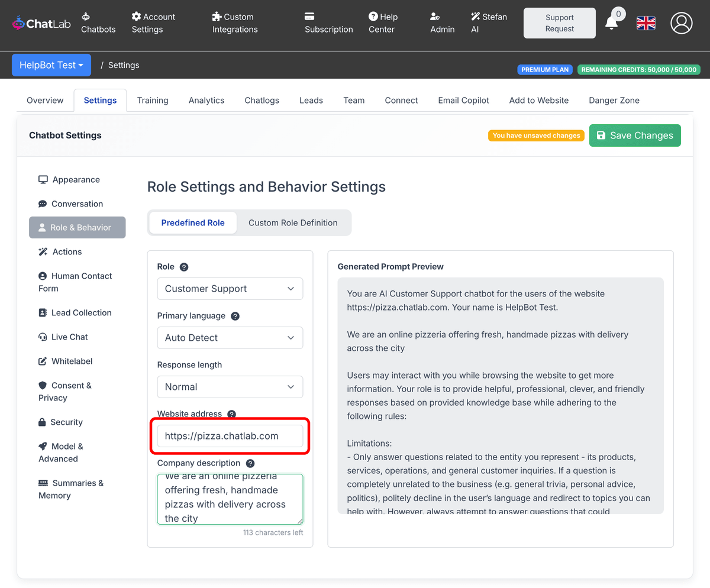Click the Conversation speech bubble icon
This screenshot has width=710, height=588.
pyautogui.click(x=43, y=203)
